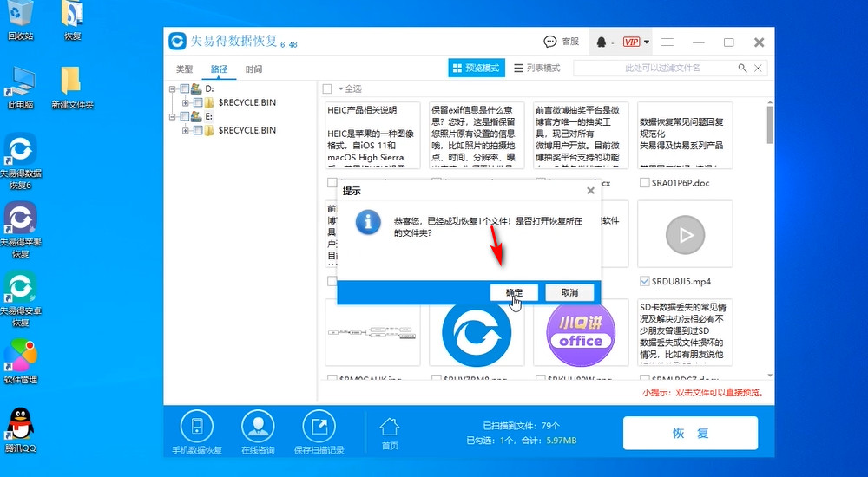Check the $RA01P6P.doc checkbox
Image resolution: width=868 pixels, height=477 pixels.
tap(644, 183)
